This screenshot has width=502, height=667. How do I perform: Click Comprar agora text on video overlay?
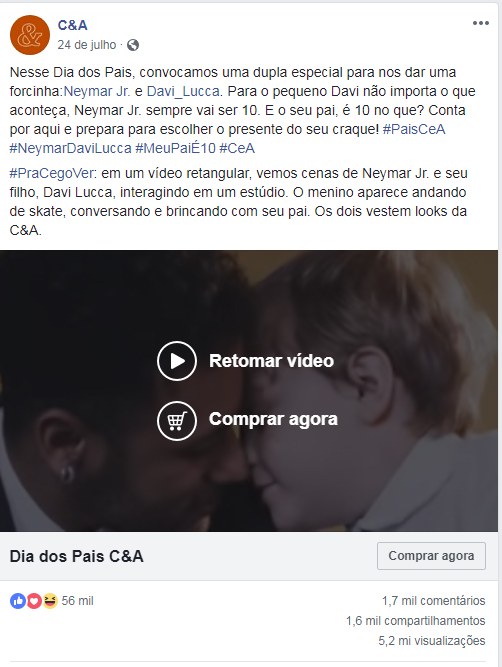pos(273,419)
